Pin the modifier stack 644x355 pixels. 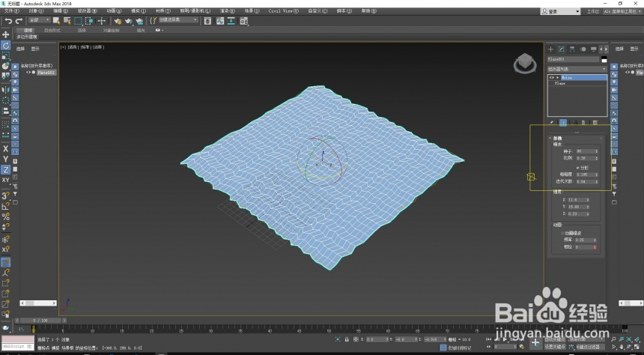coord(552,122)
